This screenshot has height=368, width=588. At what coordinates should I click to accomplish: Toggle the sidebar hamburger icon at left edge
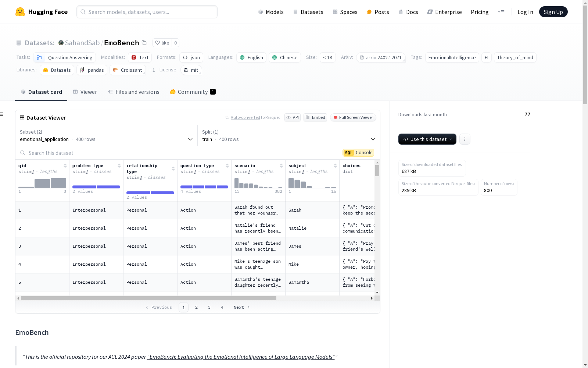(x=2, y=114)
